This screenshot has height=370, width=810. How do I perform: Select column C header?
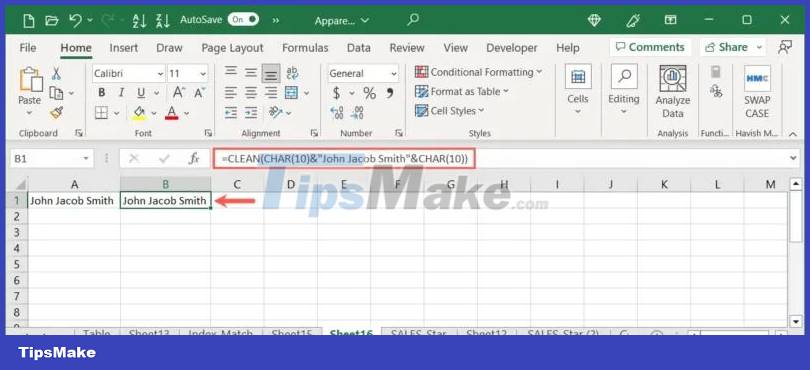click(237, 184)
